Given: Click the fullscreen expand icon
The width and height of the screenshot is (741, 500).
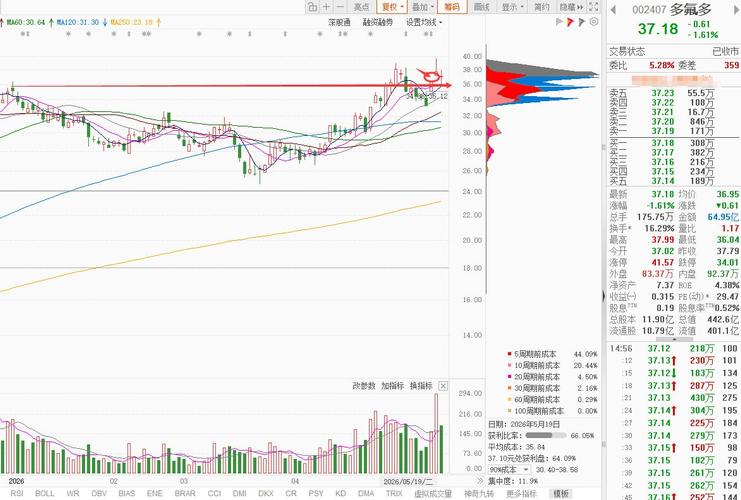Looking at the screenshot, I should point(594,7).
